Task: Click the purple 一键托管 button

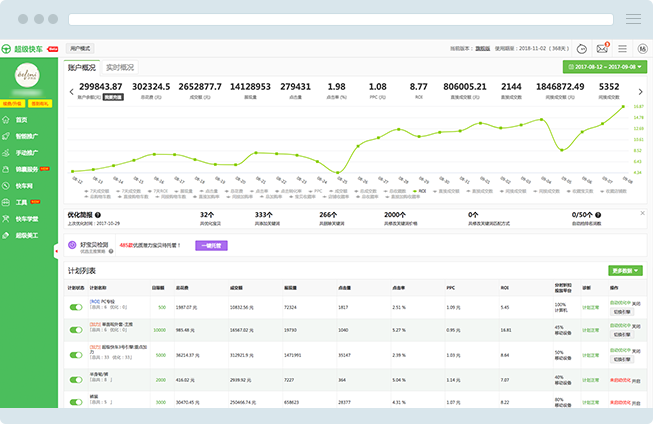Action: [x=211, y=245]
